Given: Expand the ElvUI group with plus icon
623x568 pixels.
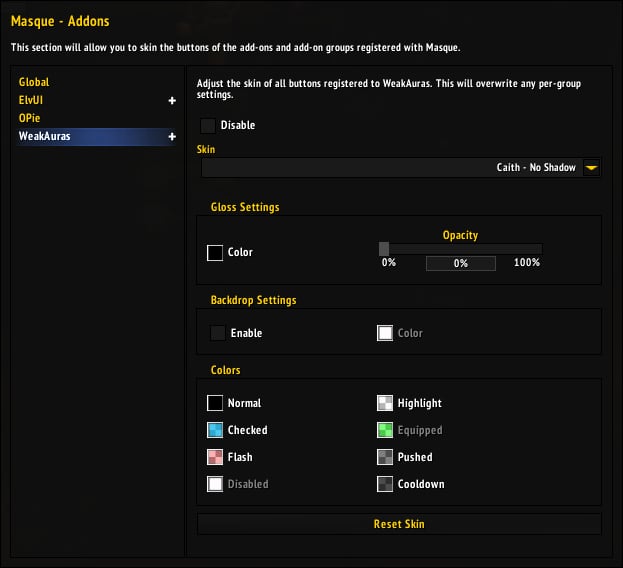Looking at the screenshot, I should click(172, 100).
